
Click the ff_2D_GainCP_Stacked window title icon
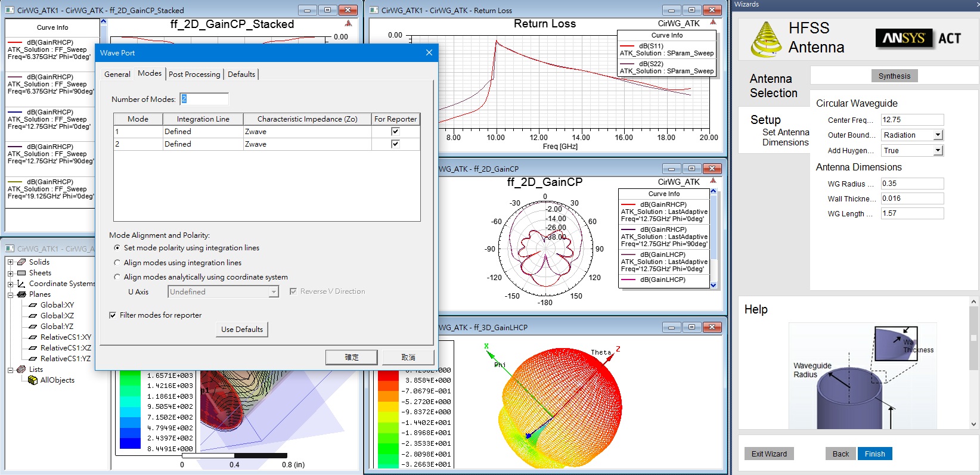click(x=10, y=10)
